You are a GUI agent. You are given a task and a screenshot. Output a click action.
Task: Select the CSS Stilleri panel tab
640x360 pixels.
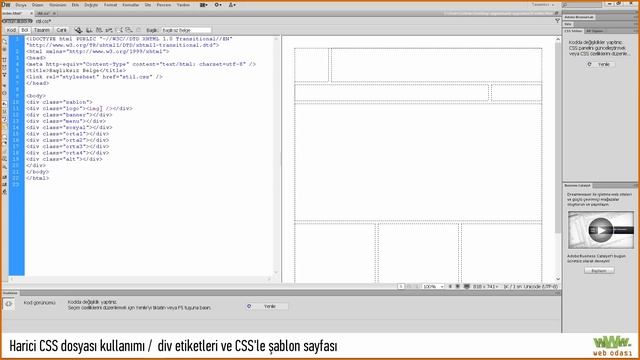[x=573, y=31]
